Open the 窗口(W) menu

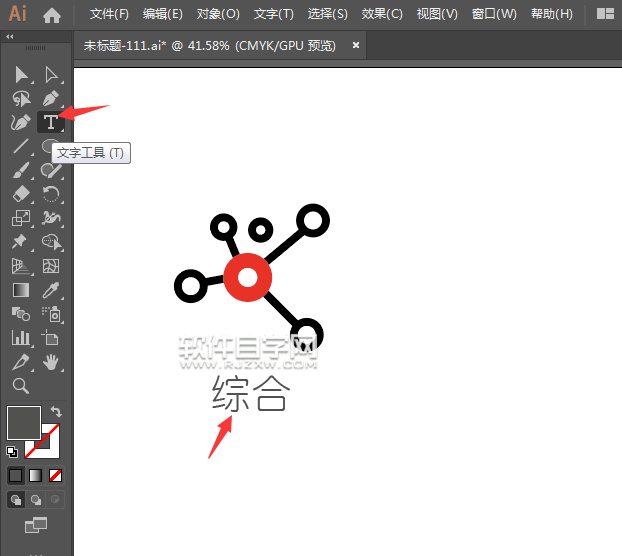pos(494,14)
